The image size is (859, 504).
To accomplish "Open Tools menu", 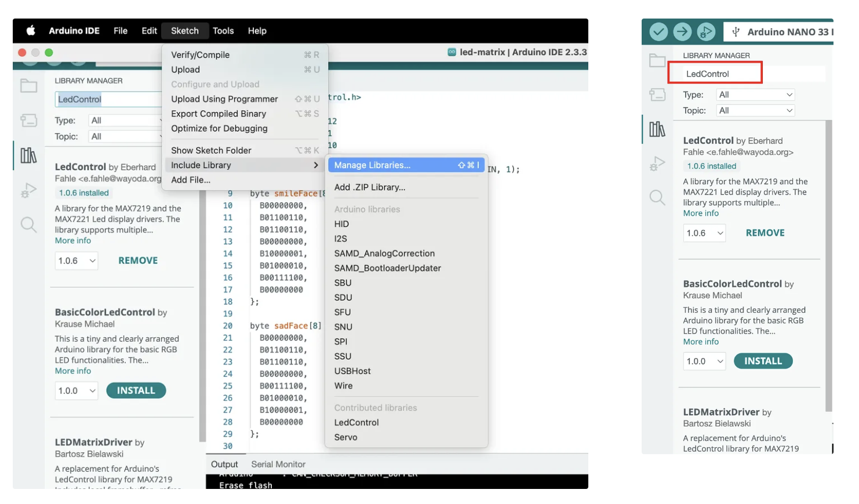I will point(223,31).
